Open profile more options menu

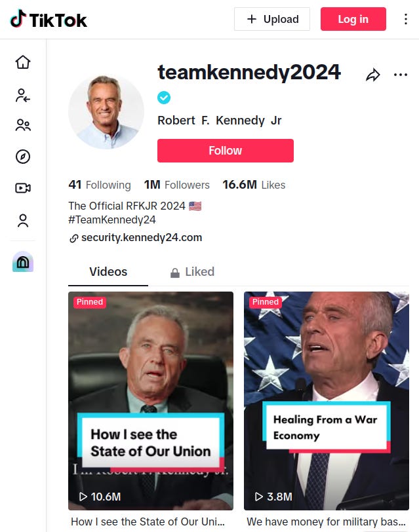(400, 75)
